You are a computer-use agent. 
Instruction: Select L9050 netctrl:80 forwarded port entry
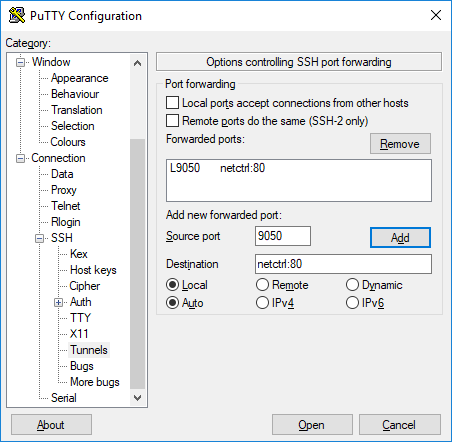pyautogui.click(x=299, y=168)
